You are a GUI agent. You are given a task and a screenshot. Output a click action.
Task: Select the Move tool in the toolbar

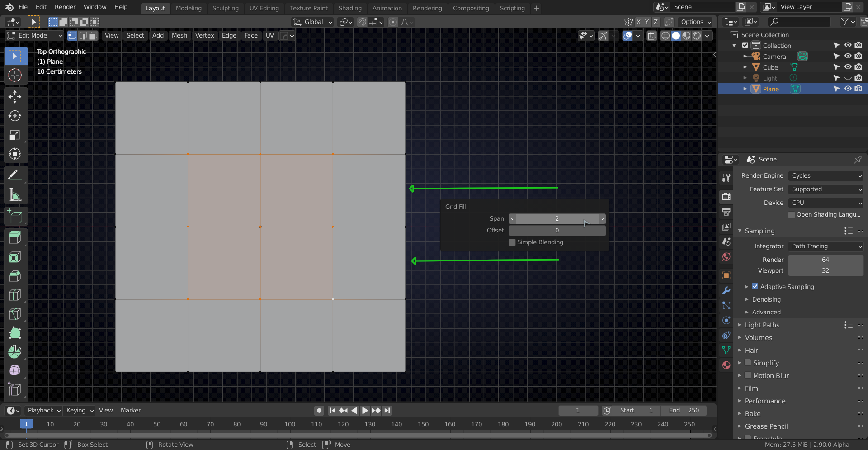[15, 96]
